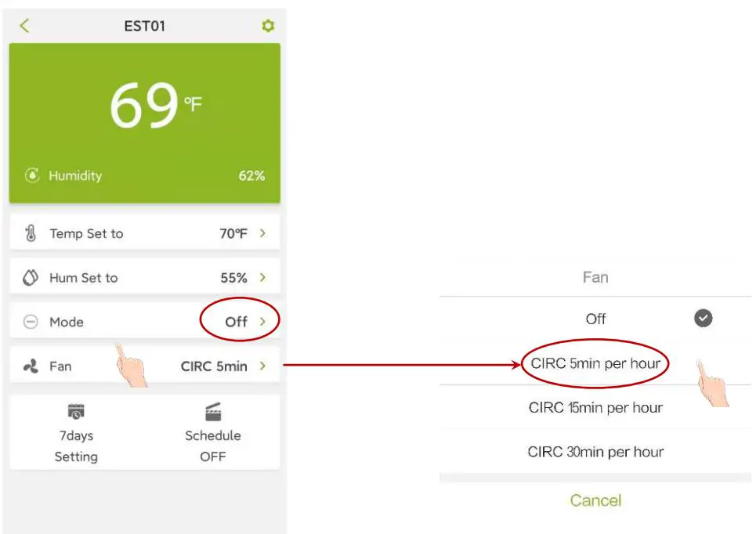Screen dimensions: 756x534
Task: Open settings with the gear icon
Action: (268, 25)
